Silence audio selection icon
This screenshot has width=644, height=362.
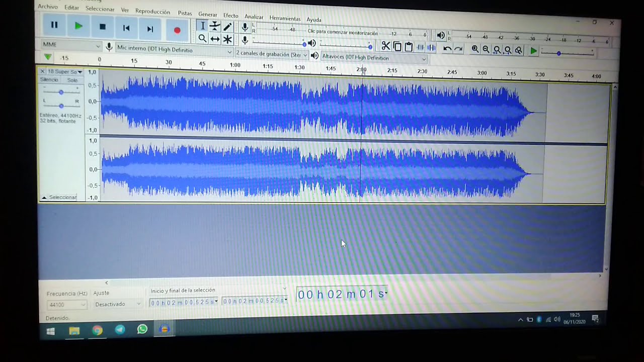coord(431,48)
